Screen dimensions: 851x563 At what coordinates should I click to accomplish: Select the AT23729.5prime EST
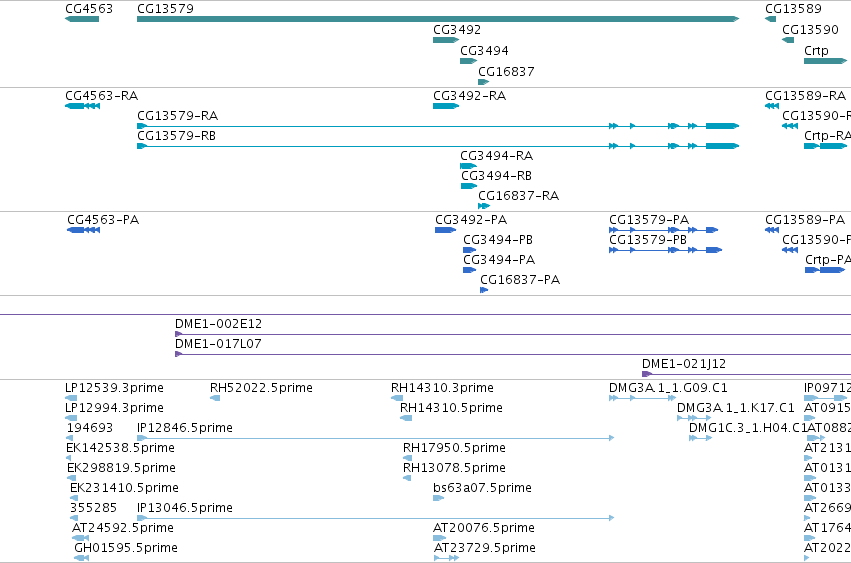[447, 559]
